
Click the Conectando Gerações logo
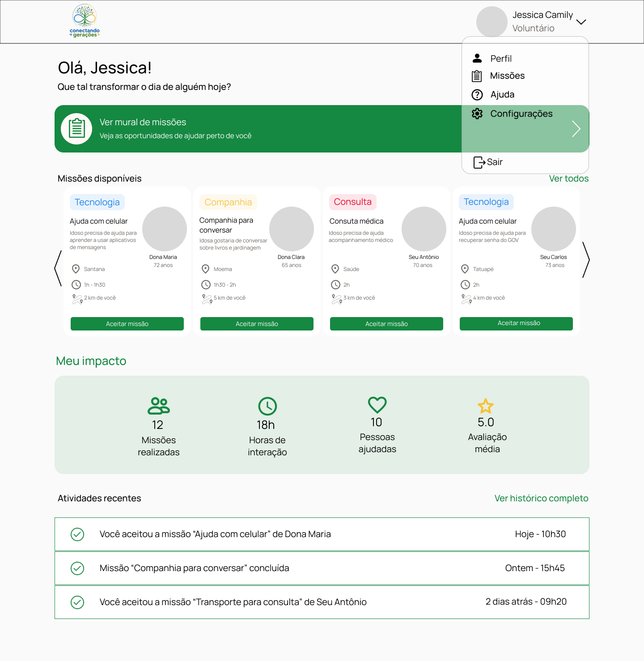coord(85,21)
